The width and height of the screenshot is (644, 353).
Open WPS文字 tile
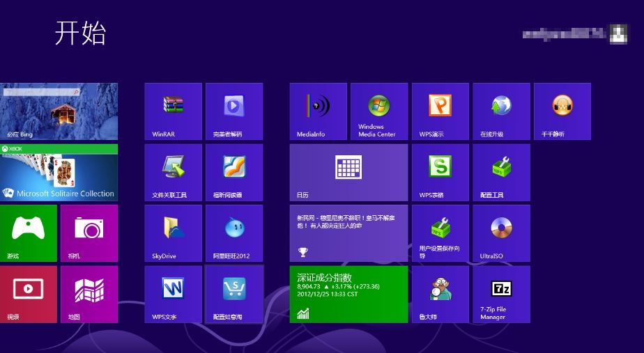174,295
